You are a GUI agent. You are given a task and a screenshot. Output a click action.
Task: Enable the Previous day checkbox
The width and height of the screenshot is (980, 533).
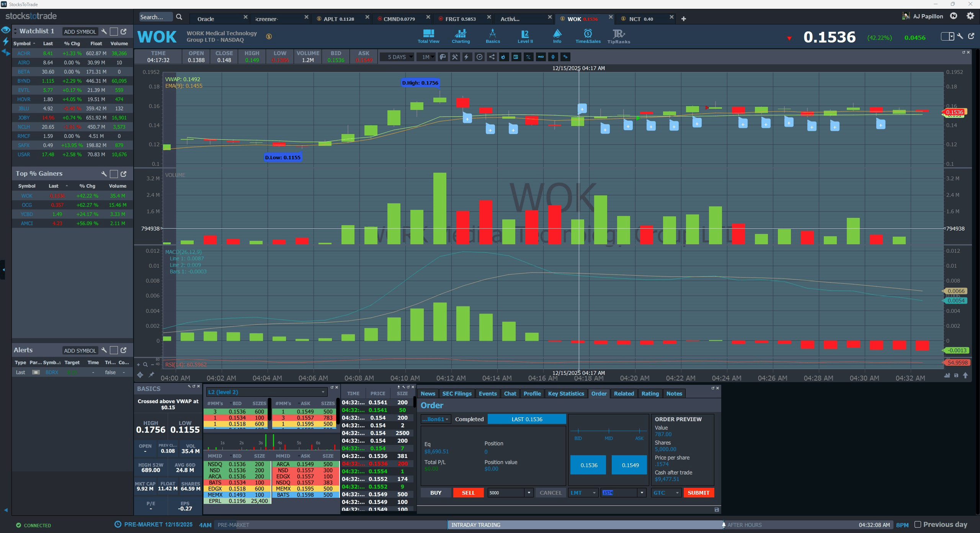918,525
